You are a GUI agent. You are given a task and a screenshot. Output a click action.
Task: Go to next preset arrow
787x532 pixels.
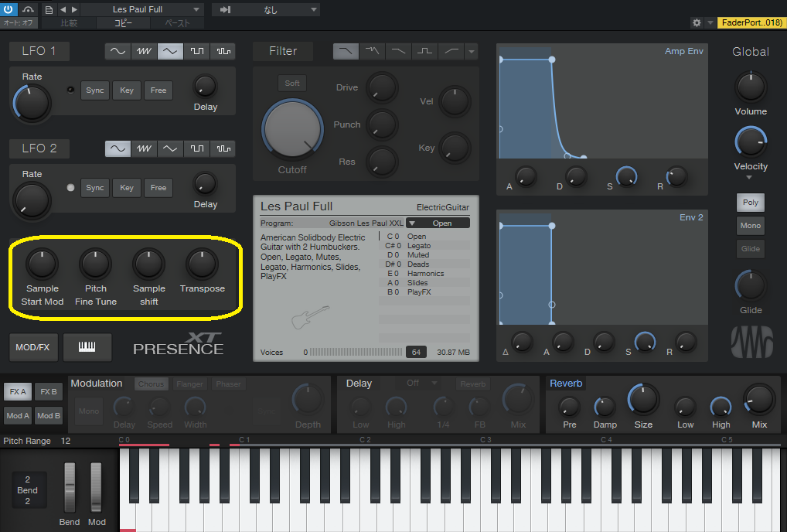tap(74, 9)
